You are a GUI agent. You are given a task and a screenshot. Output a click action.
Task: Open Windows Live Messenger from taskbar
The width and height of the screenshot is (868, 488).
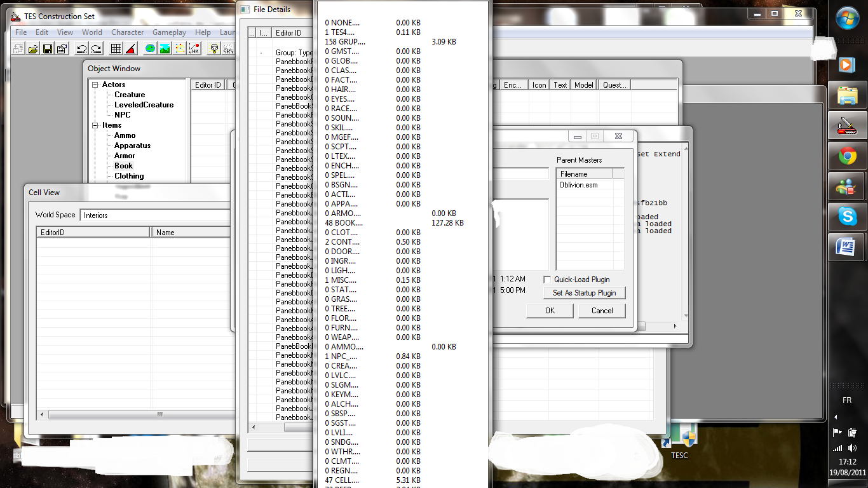(x=847, y=187)
